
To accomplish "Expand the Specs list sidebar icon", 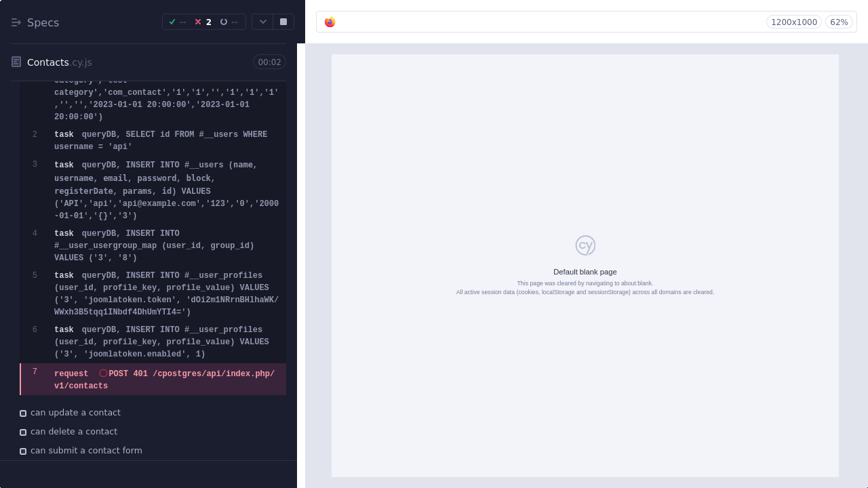I will [16, 22].
